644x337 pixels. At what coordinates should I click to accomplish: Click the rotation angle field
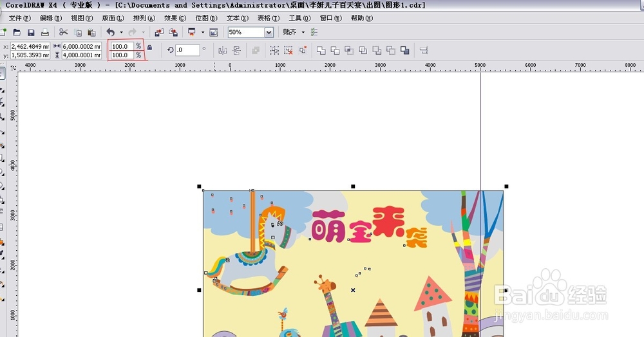[187, 50]
